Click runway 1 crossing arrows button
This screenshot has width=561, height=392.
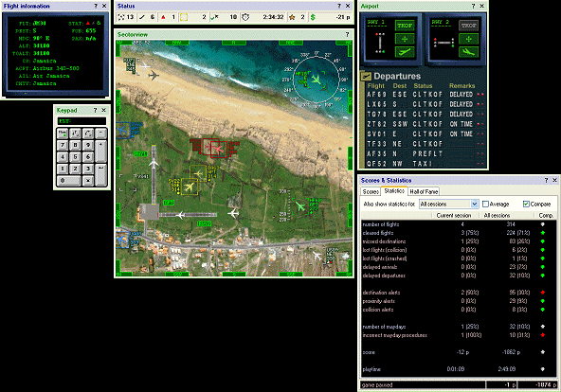point(405,39)
